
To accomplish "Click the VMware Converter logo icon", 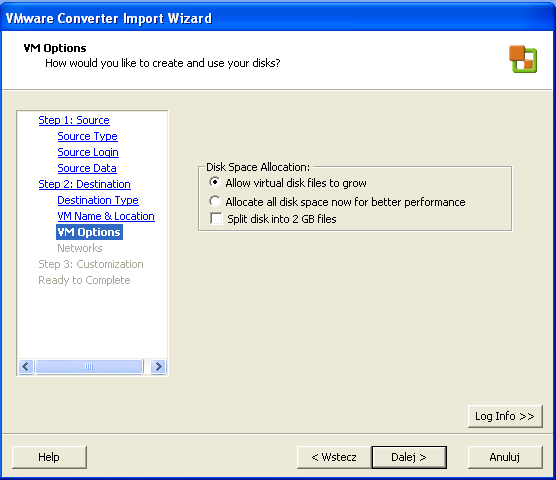I will click(x=523, y=59).
